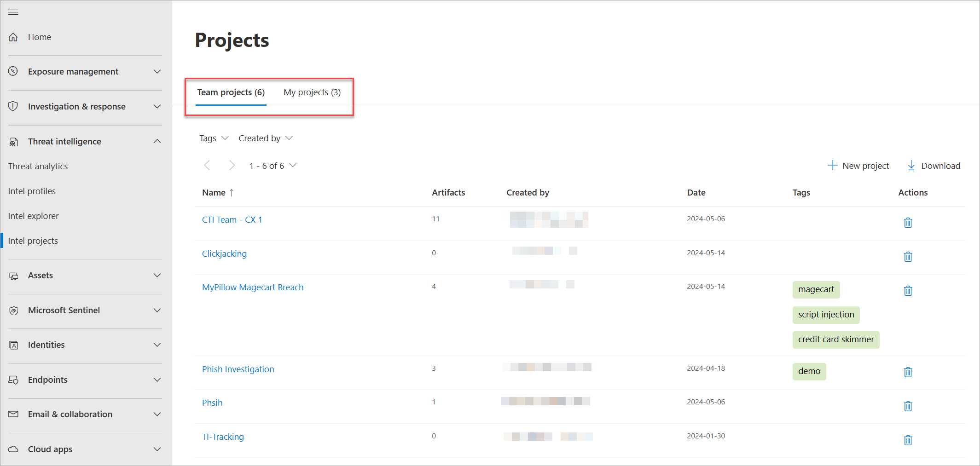
Task: Open the Tags filter dropdown
Action: (214, 138)
